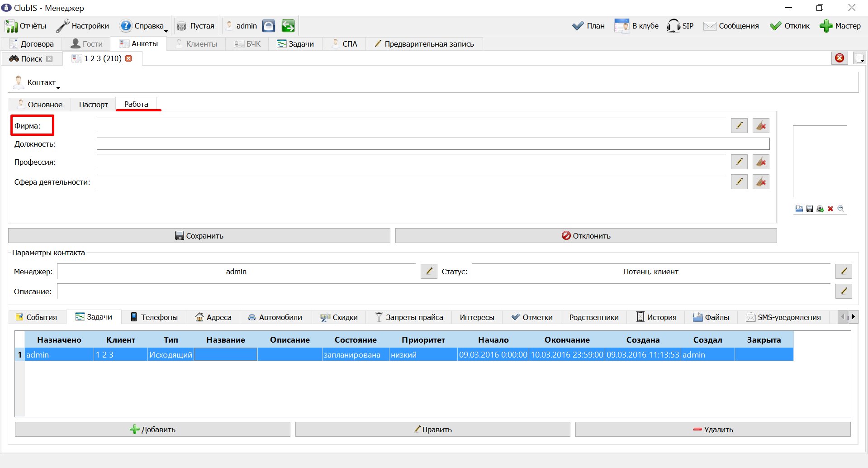
Task: Click into the Должность input field
Action: coord(433,144)
